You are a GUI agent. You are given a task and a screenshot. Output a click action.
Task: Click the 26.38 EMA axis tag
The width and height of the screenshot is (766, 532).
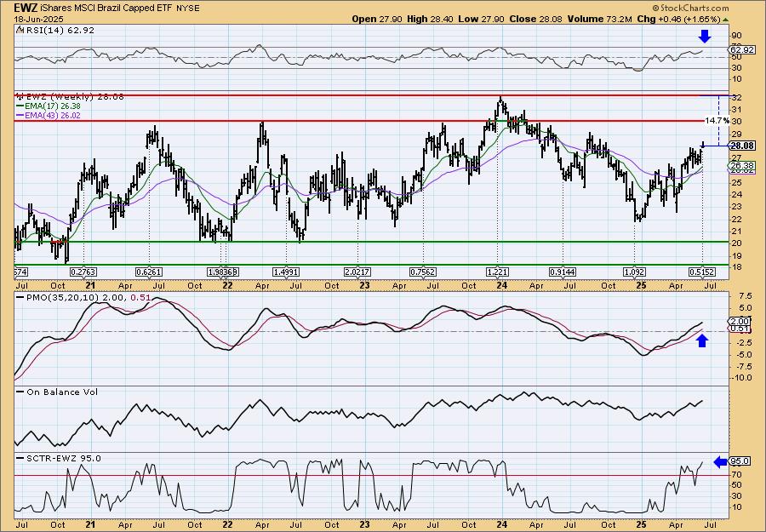click(x=741, y=166)
